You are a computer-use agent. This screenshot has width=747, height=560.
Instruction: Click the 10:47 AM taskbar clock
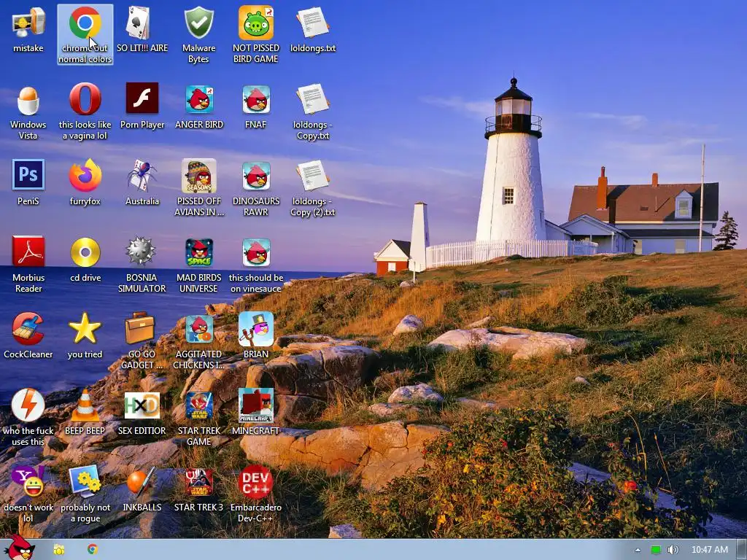tap(709, 550)
